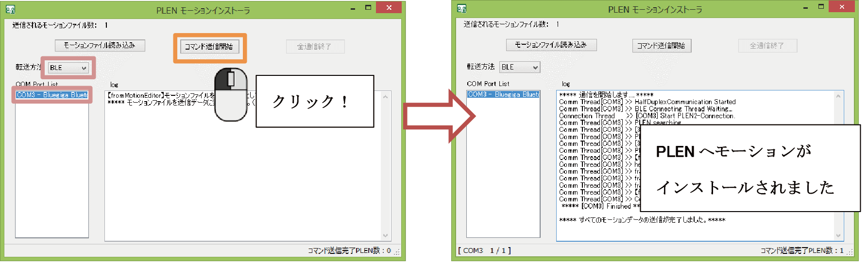Open BLE transfer method dropdown in right window
The height and width of the screenshot is (268, 868).
(x=520, y=67)
